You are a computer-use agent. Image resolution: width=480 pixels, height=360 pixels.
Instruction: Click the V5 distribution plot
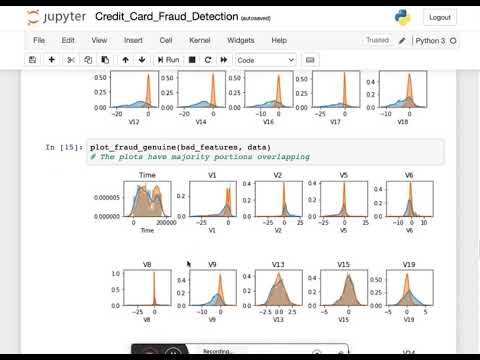(344, 199)
